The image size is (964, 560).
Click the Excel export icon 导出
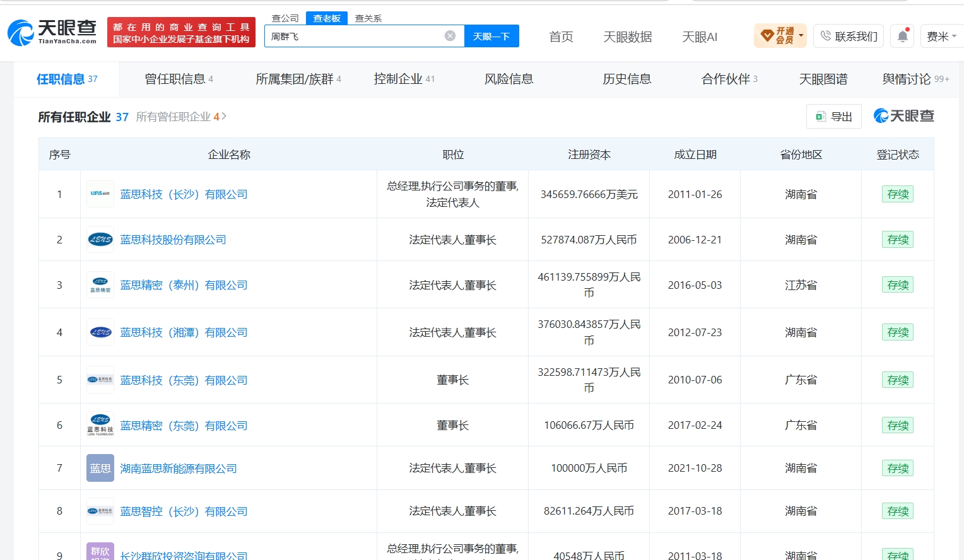point(833,117)
